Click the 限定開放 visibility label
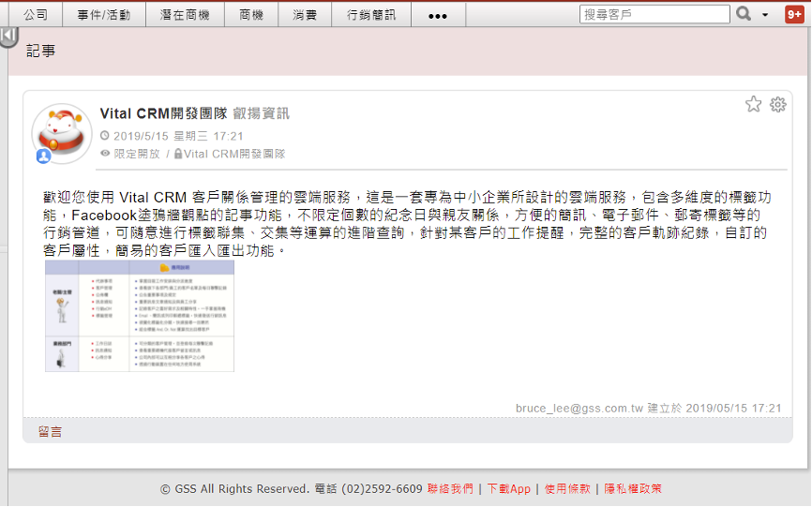 point(137,154)
